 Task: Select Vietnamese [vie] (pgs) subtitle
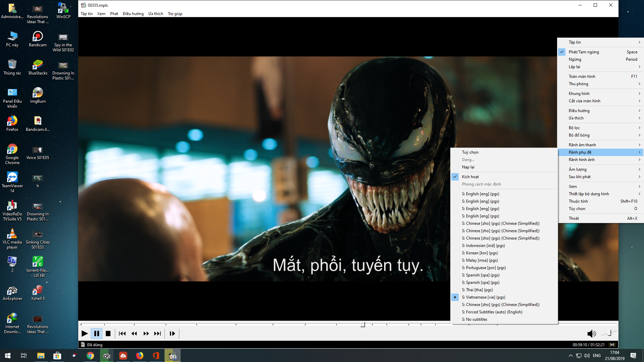coord(504,297)
